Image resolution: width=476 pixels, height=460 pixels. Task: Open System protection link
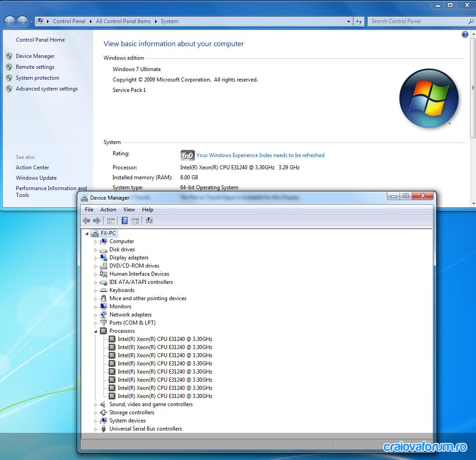[x=38, y=78]
